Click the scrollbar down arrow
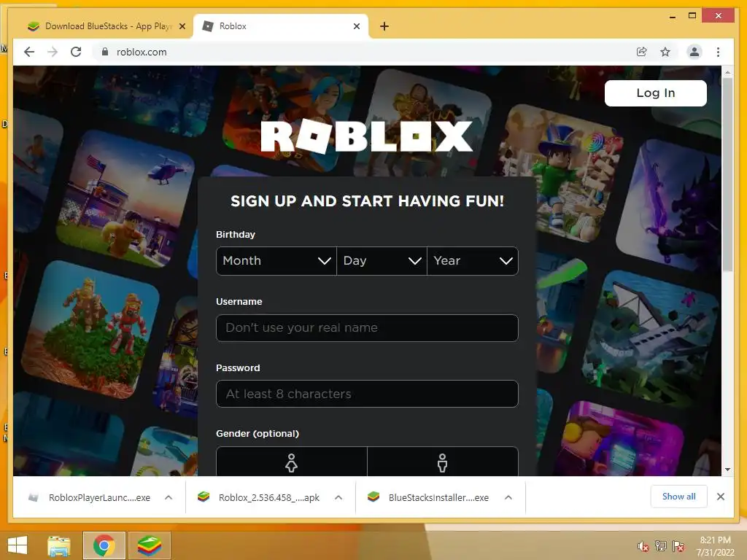The image size is (747, 560). pyautogui.click(x=727, y=470)
